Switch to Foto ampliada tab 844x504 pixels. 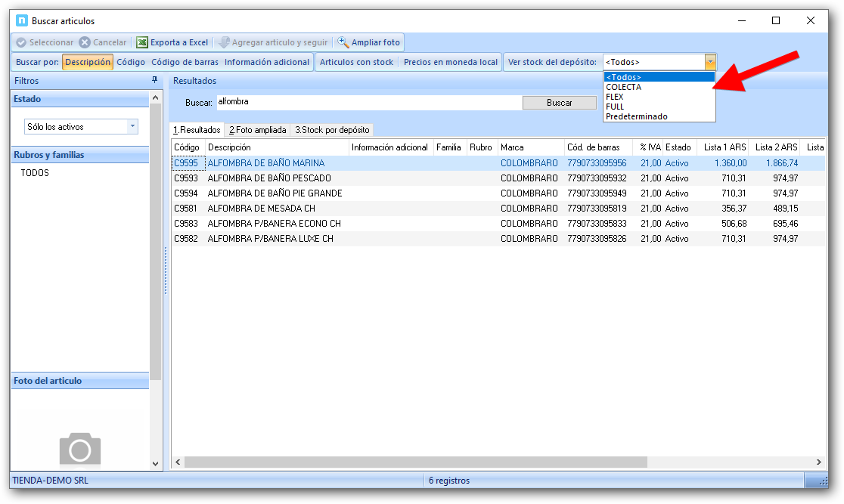pos(258,130)
